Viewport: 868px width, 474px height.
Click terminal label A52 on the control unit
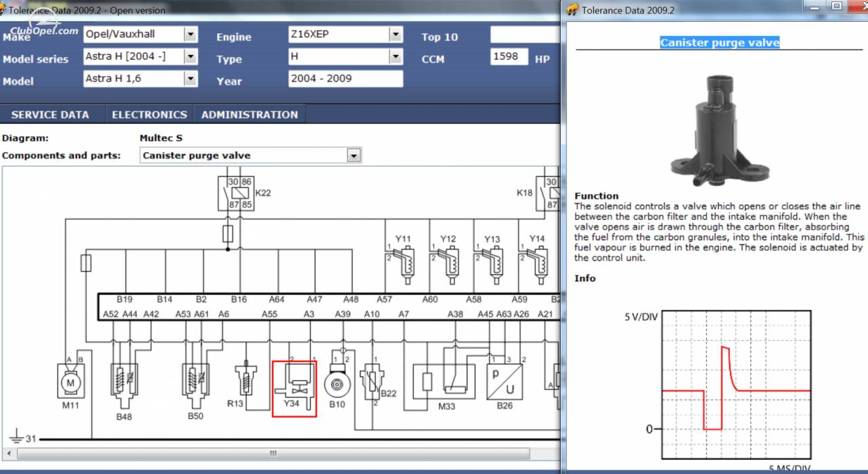[x=111, y=314]
